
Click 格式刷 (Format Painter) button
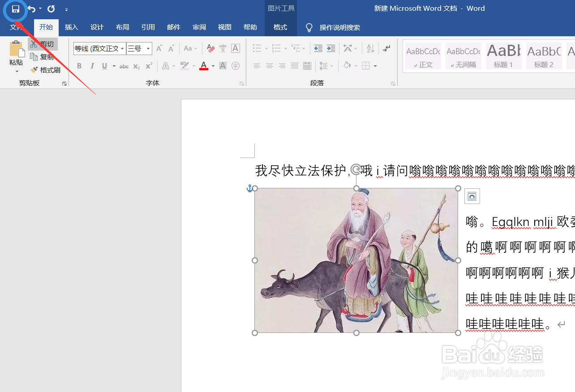pyautogui.click(x=45, y=70)
